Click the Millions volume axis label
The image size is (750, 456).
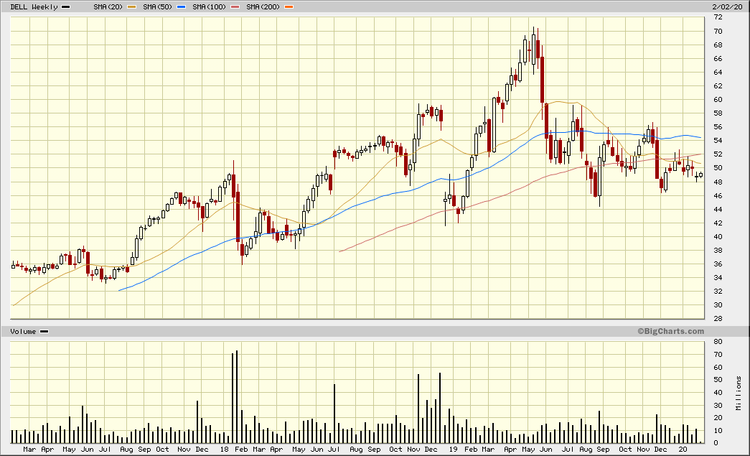(x=739, y=395)
